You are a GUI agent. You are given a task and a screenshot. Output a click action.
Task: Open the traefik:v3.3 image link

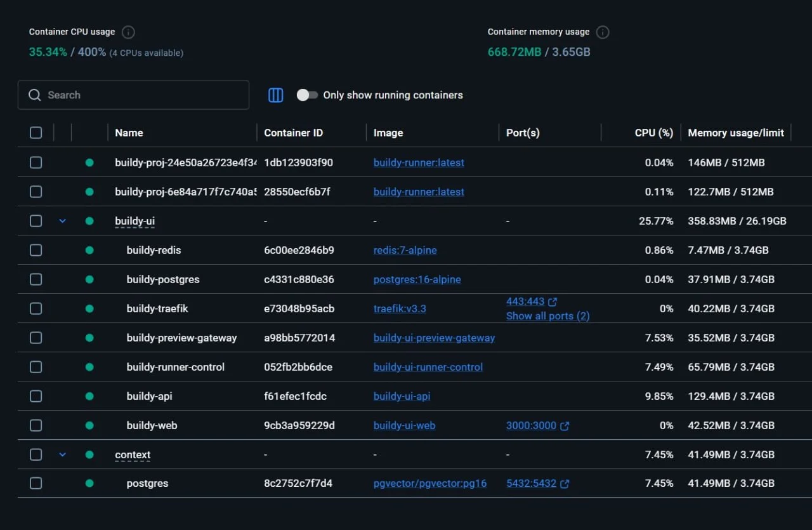400,308
